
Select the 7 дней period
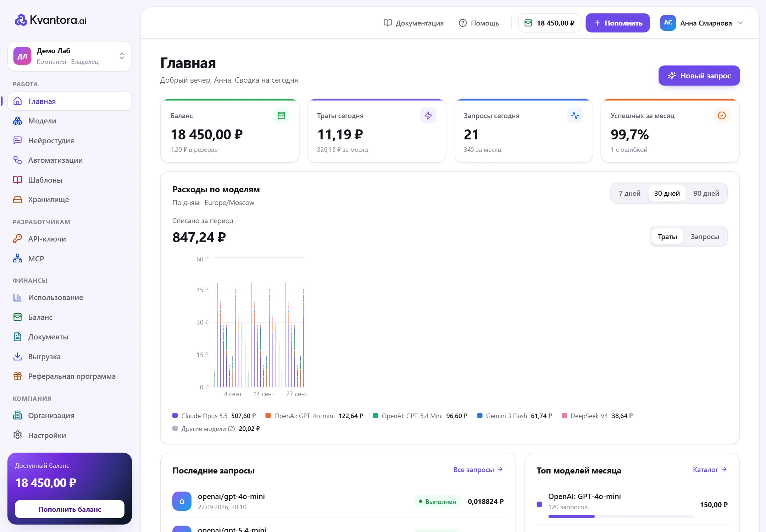click(629, 193)
